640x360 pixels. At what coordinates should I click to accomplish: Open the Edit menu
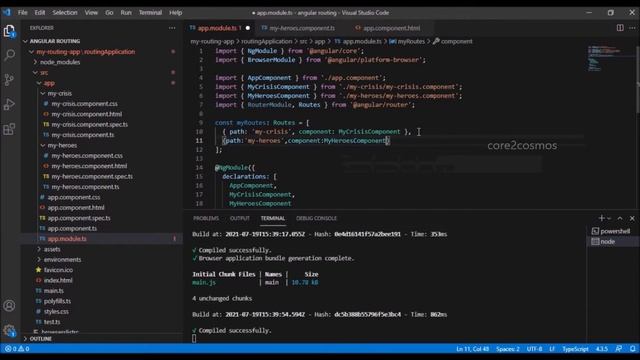40,13
